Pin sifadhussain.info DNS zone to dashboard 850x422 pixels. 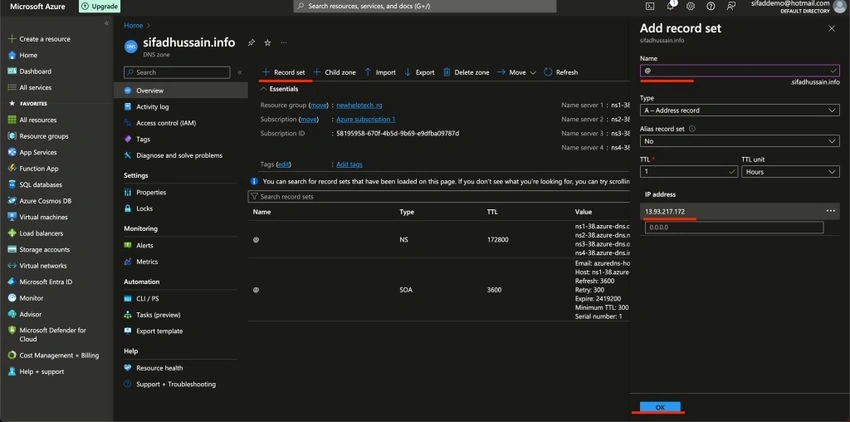(251, 42)
